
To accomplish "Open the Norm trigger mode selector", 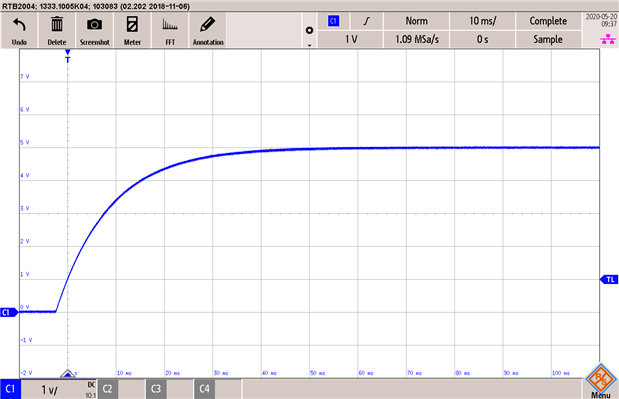I will 416,21.
